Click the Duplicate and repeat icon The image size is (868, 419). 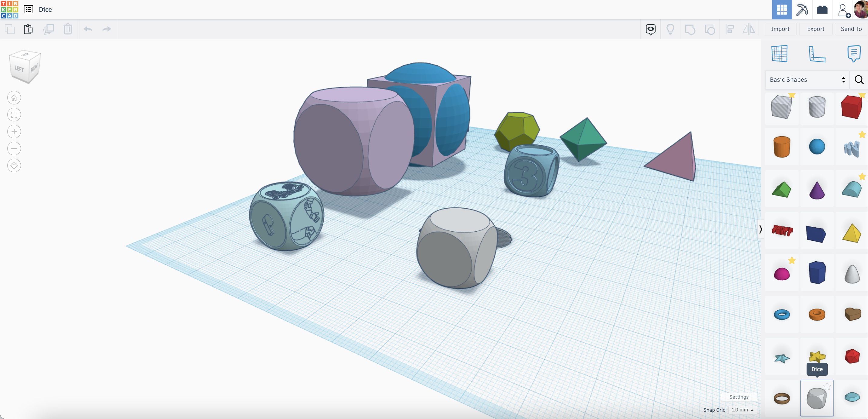pos(48,29)
